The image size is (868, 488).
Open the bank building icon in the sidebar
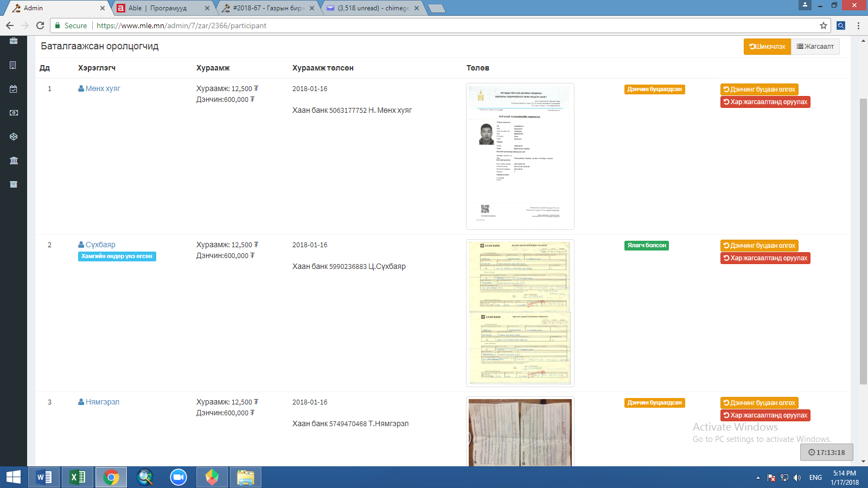click(14, 160)
